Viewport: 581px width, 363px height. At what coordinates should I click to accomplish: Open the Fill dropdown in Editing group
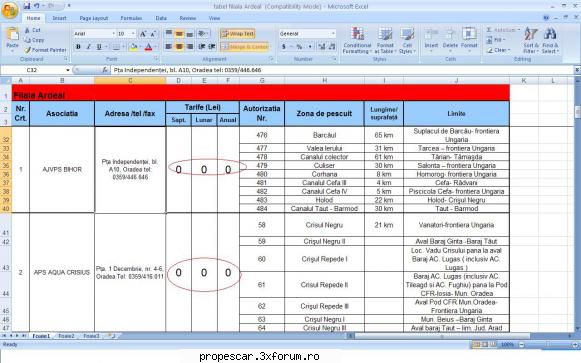tap(495, 40)
